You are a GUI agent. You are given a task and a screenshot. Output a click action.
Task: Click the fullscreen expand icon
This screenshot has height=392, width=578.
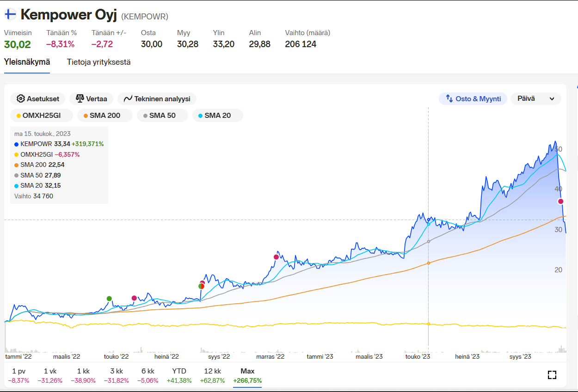[552, 375]
